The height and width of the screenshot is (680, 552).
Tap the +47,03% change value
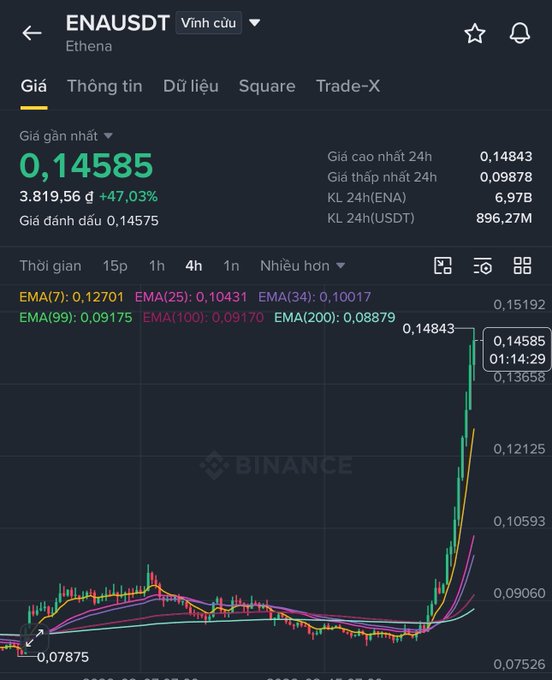pyautogui.click(x=128, y=196)
